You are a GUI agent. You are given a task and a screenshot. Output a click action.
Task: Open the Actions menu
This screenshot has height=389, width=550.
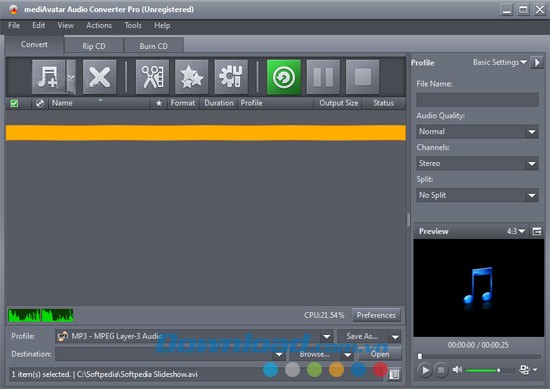99,25
